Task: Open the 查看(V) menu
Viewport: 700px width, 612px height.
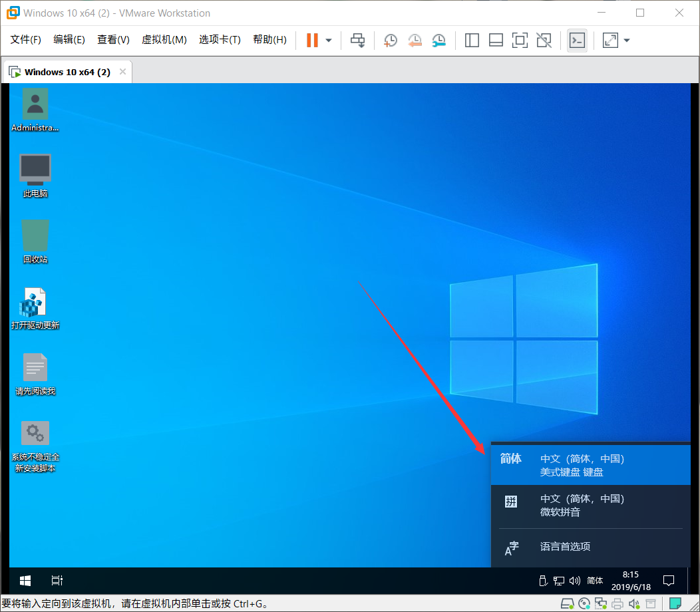Action: point(113,40)
